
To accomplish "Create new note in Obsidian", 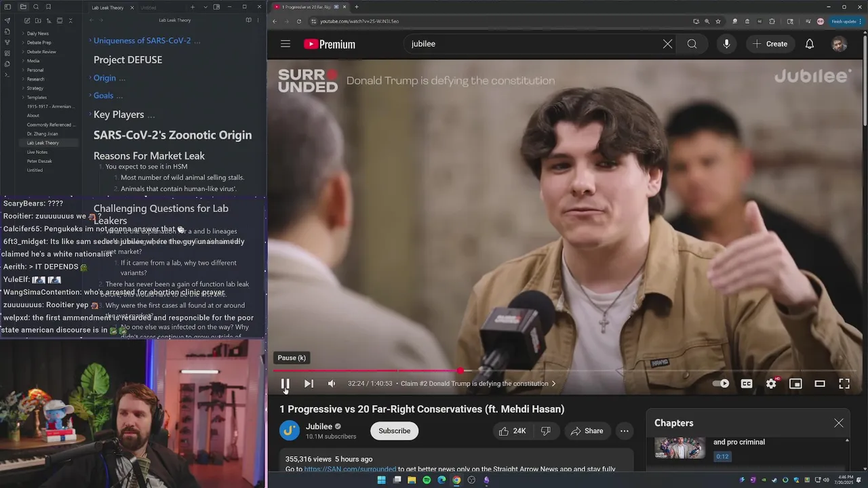I will point(26,21).
